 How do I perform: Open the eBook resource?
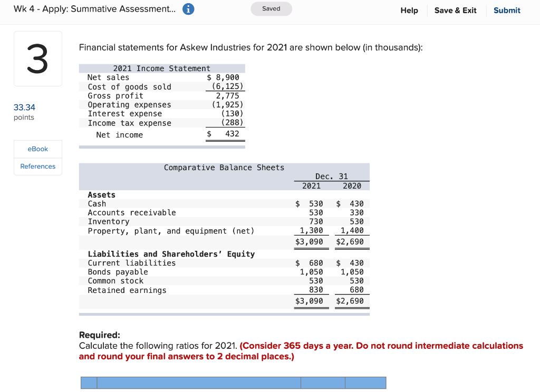coord(37,149)
